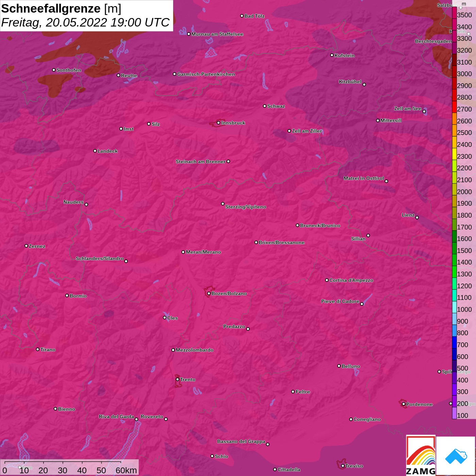Viewport: 476px width, 476px height.
Task: Choose the 1500 m green legend swatch
Action: click(x=454, y=248)
